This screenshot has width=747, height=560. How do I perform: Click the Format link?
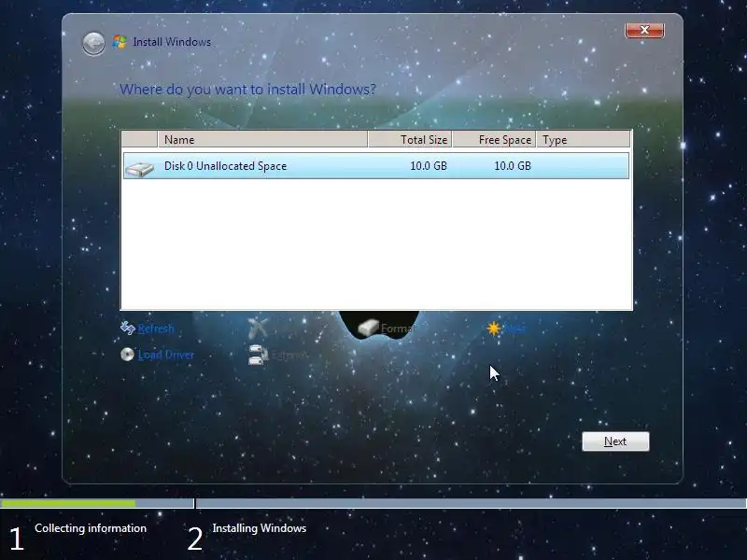398,329
